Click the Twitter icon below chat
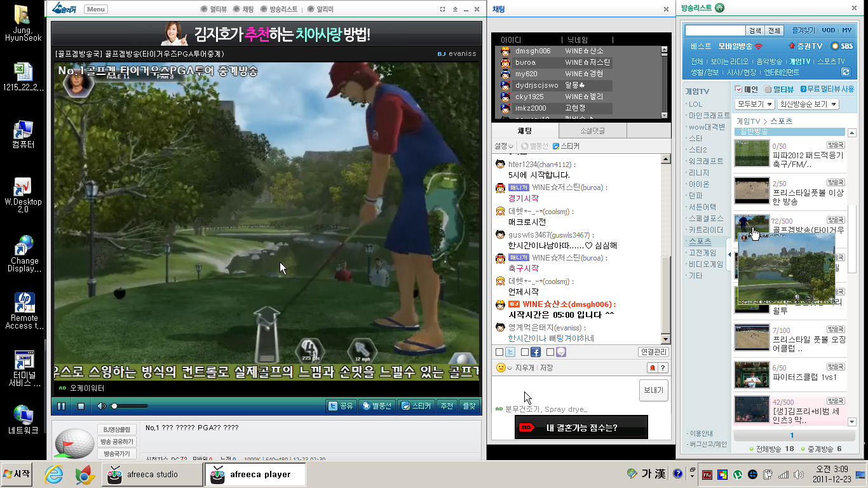Image resolution: width=868 pixels, height=488 pixels. [x=510, y=352]
